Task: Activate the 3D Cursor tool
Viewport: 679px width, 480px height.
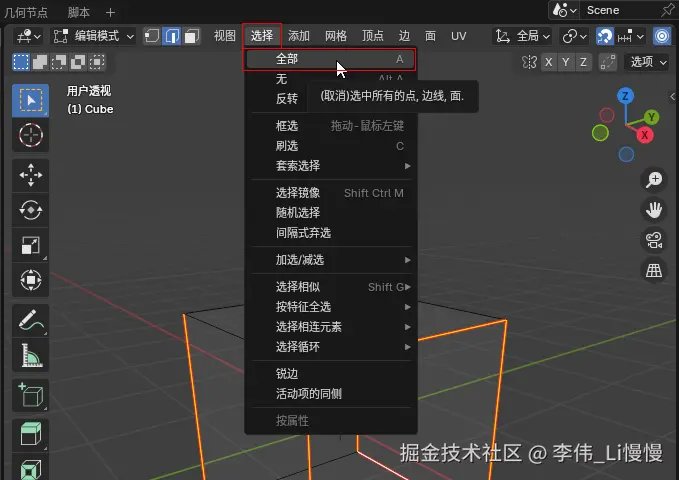Action: pos(30,135)
